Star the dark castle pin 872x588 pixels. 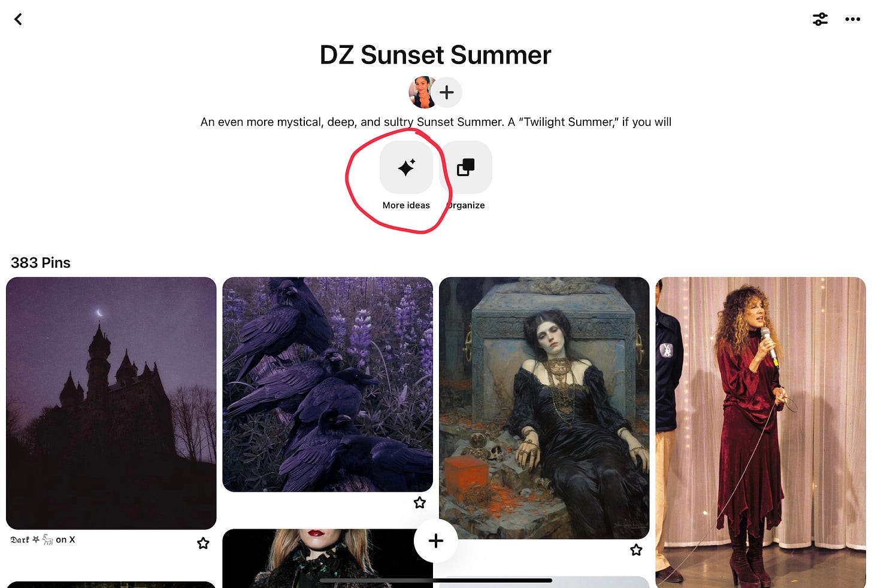pyautogui.click(x=203, y=543)
